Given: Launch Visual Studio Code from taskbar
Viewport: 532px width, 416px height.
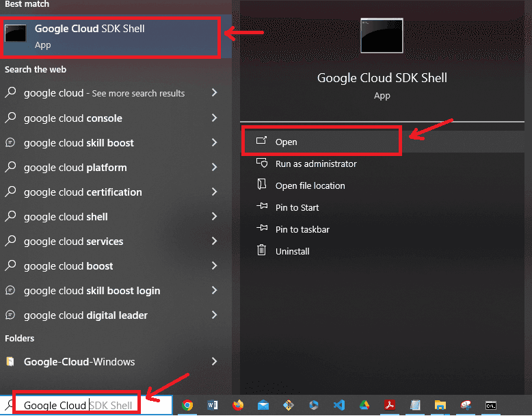Looking at the screenshot, I should (x=339, y=406).
